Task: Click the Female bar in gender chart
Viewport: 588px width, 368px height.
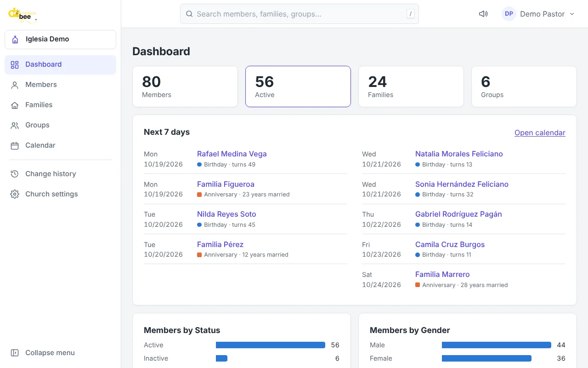Action: point(486,358)
